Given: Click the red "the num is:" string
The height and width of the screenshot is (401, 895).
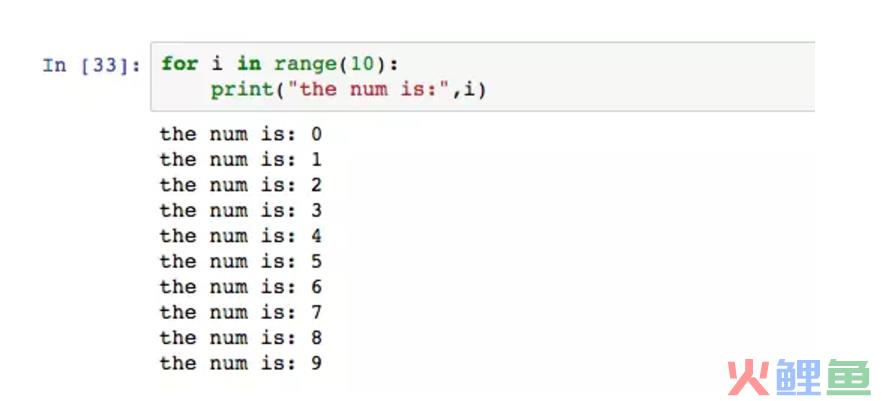Looking at the screenshot, I should pyautogui.click(x=369, y=89).
